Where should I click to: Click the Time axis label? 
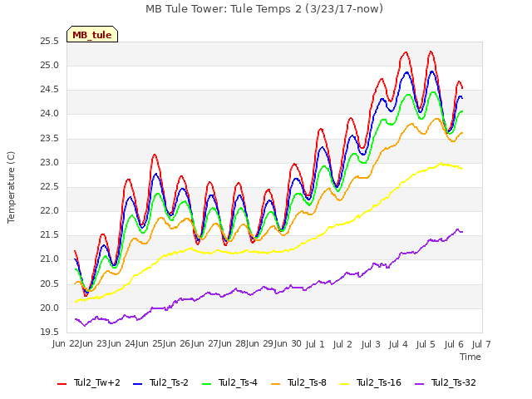[x=470, y=357]
